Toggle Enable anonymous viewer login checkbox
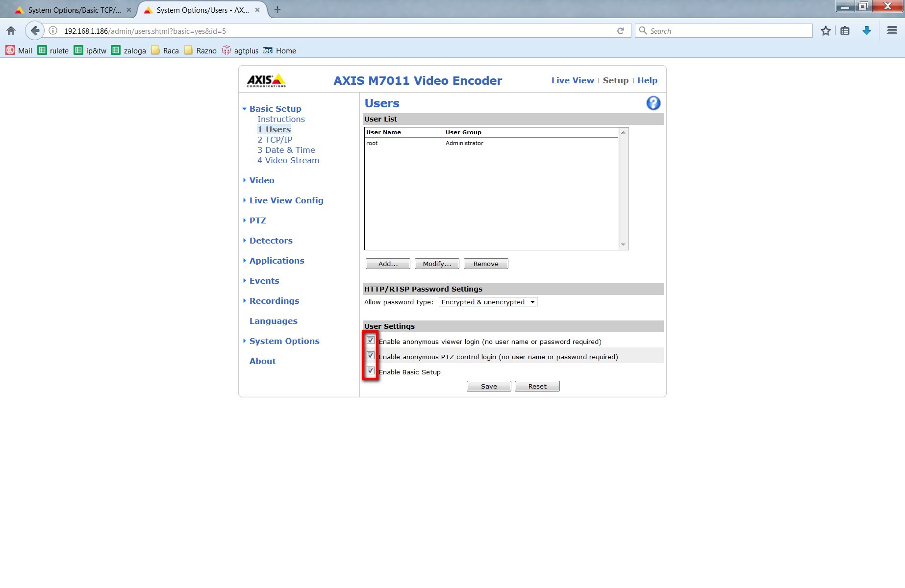The height and width of the screenshot is (588, 905). tap(371, 341)
